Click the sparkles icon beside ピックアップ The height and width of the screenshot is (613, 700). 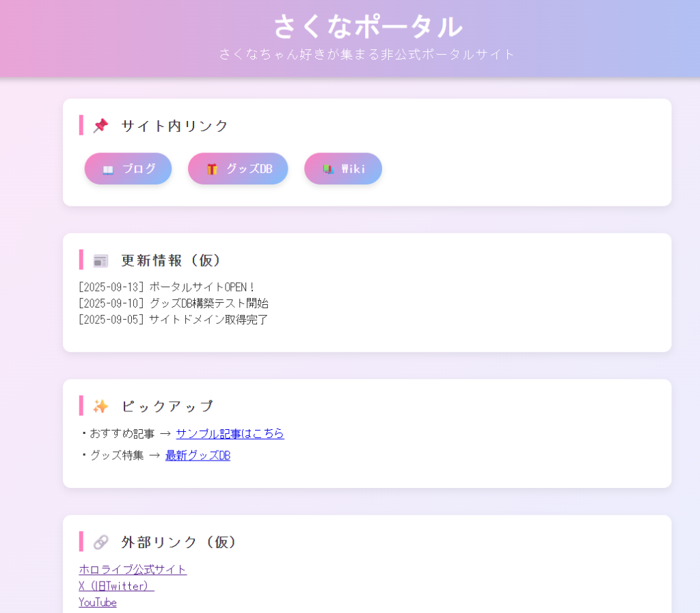pos(100,407)
